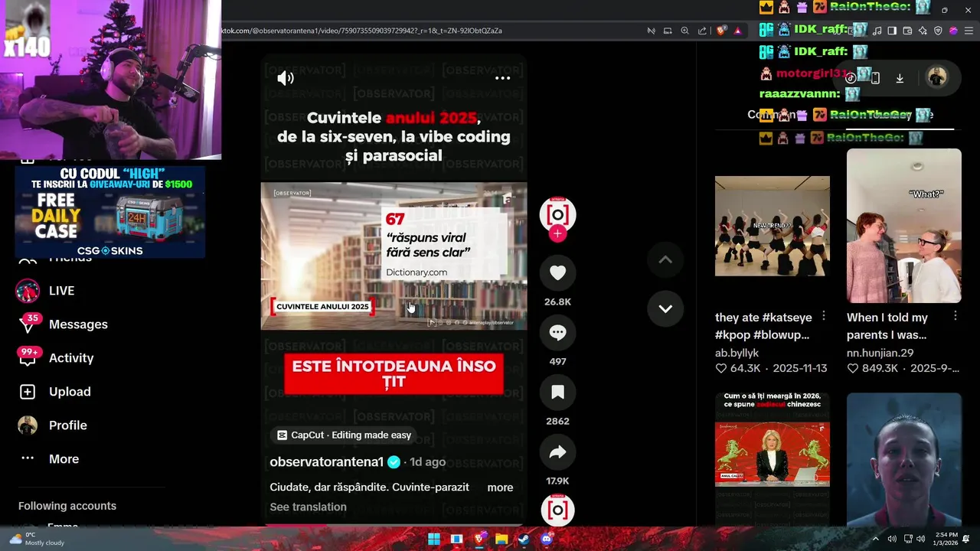The width and height of the screenshot is (980, 551).
Task: Open the Brave Wallet icon
Action: (907, 31)
